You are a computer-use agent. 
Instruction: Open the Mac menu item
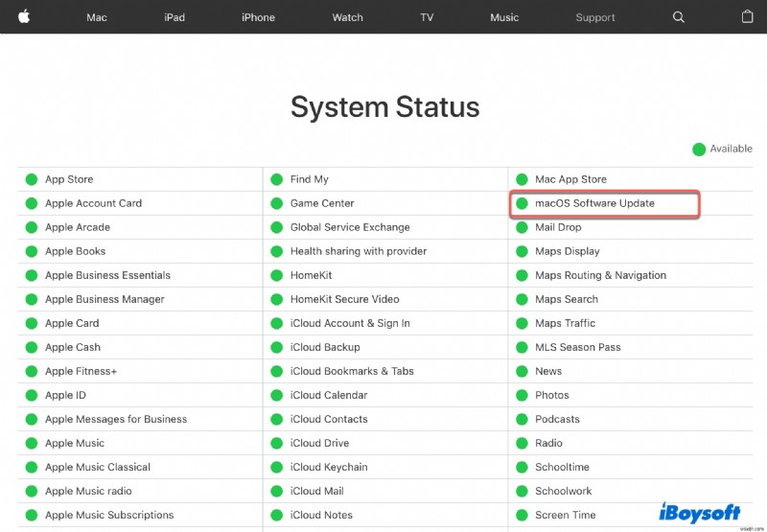point(97,17)
